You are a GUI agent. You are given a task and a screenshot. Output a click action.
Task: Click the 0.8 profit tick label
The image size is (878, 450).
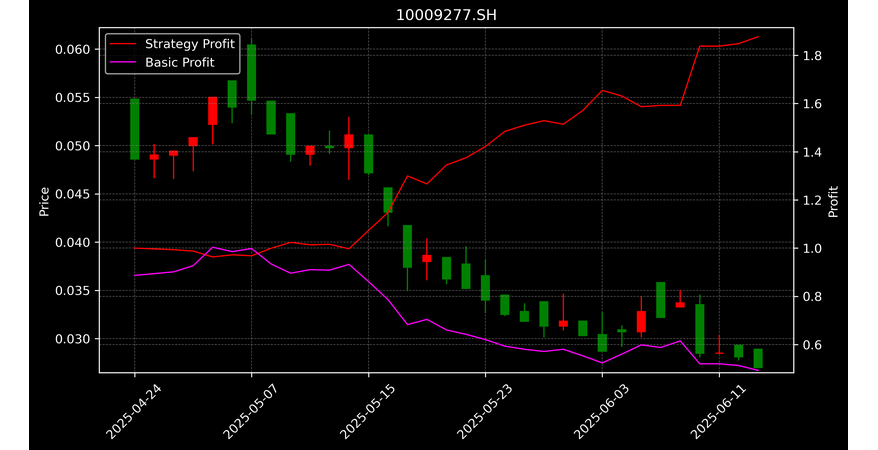coord(810,297)
